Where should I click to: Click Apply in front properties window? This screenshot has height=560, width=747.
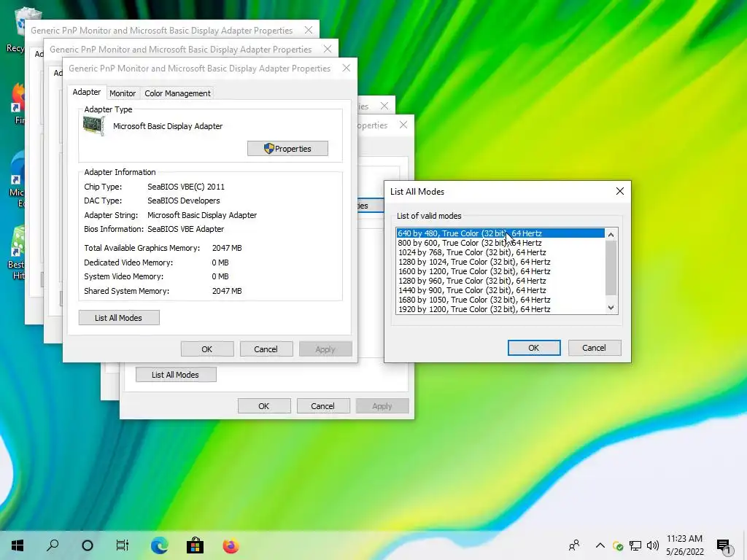tap(325, 349)
